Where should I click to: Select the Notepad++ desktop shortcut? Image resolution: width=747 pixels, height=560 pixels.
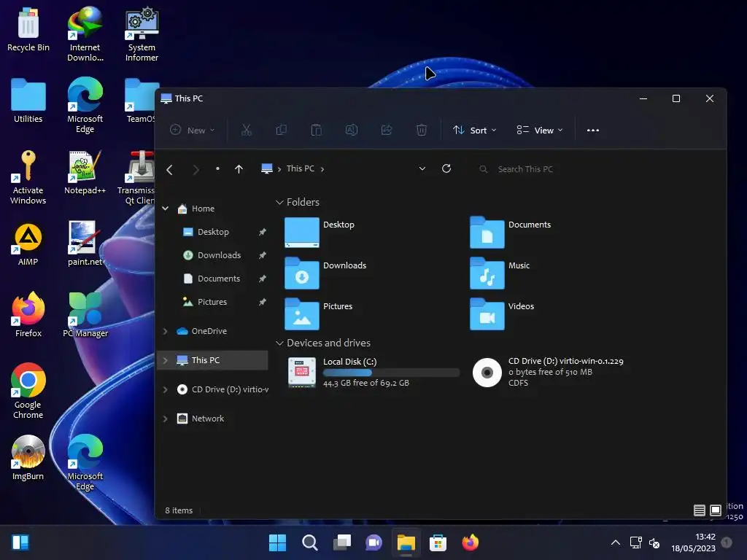(x=85, y=172)
